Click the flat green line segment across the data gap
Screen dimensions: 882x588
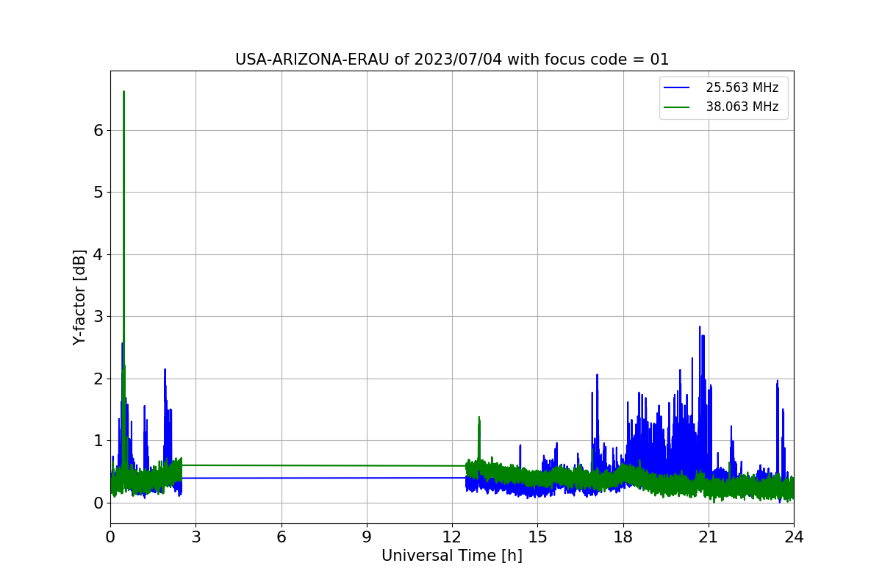coord(323,465)
